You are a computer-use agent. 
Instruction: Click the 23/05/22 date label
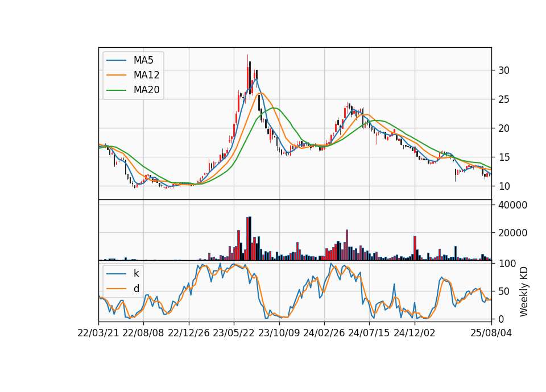click(234, 333)
